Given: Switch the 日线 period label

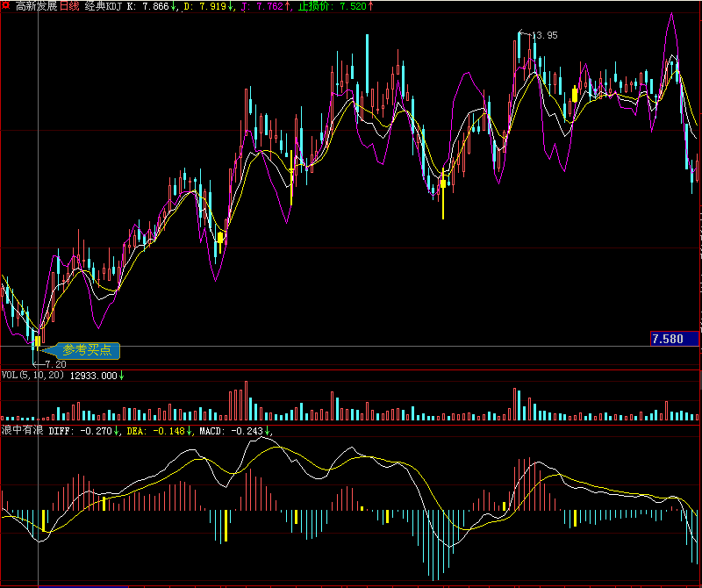Looking at the screenshot, I should 69,6.
